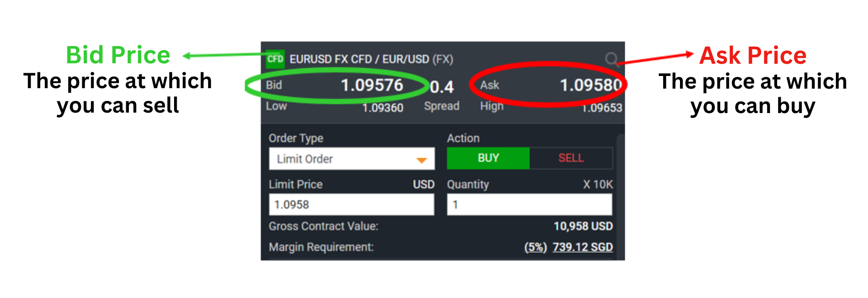Click into the Limit Price field
This screenshot has height=298, width=868.
click(x=352, y=204)
